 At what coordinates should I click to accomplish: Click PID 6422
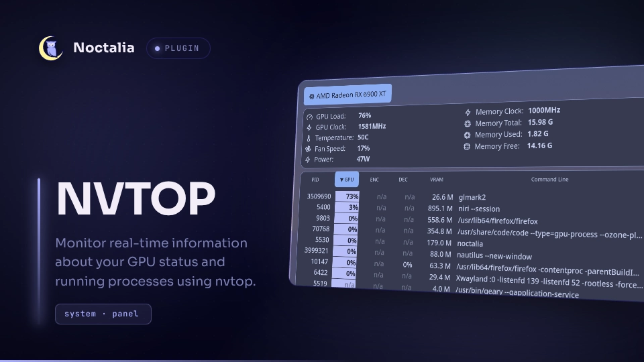point(321,273)
